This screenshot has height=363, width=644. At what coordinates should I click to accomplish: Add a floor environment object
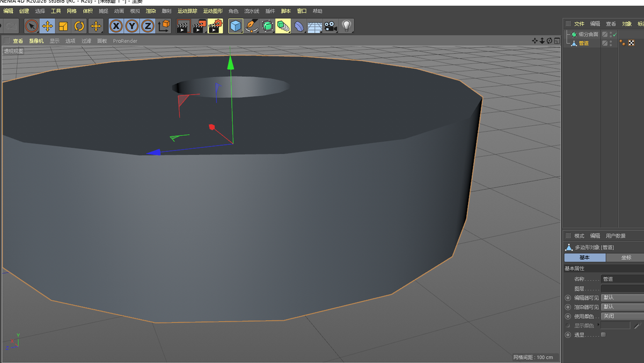(x=314, y=26)
